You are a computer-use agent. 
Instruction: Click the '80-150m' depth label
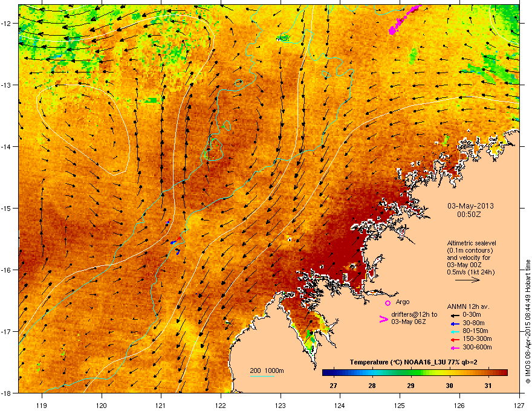tap(475, 331)
